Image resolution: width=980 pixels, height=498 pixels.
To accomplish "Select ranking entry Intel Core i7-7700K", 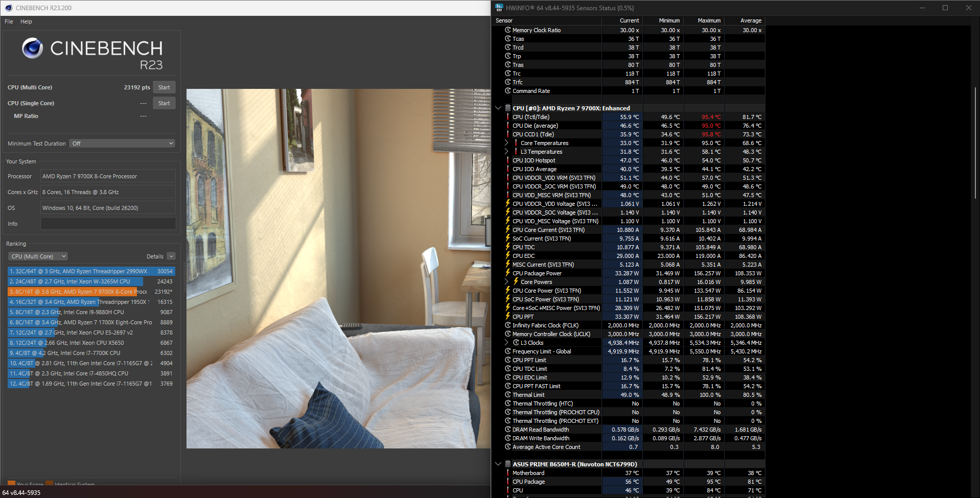I will (x=91, y=353).
